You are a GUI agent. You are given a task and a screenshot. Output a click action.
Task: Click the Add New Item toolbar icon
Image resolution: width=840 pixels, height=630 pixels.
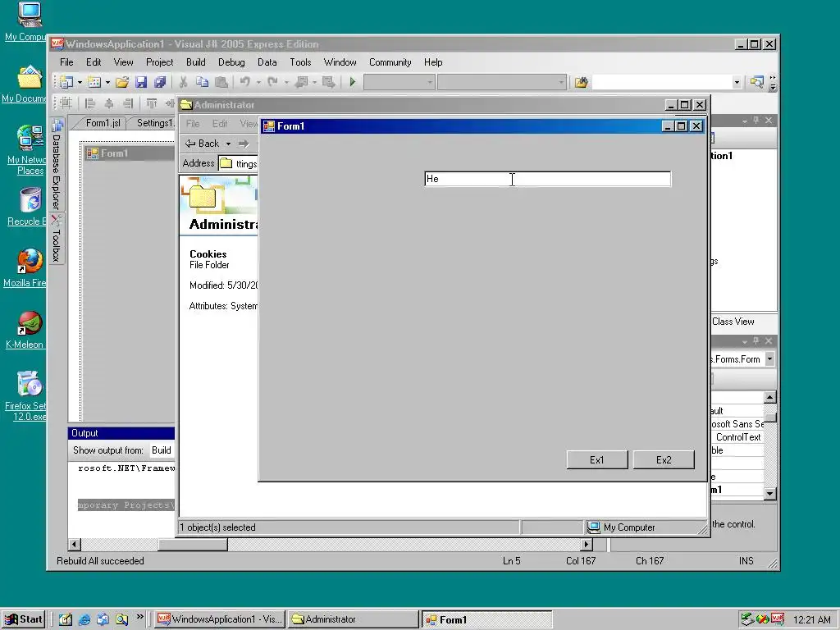(94, 82)
